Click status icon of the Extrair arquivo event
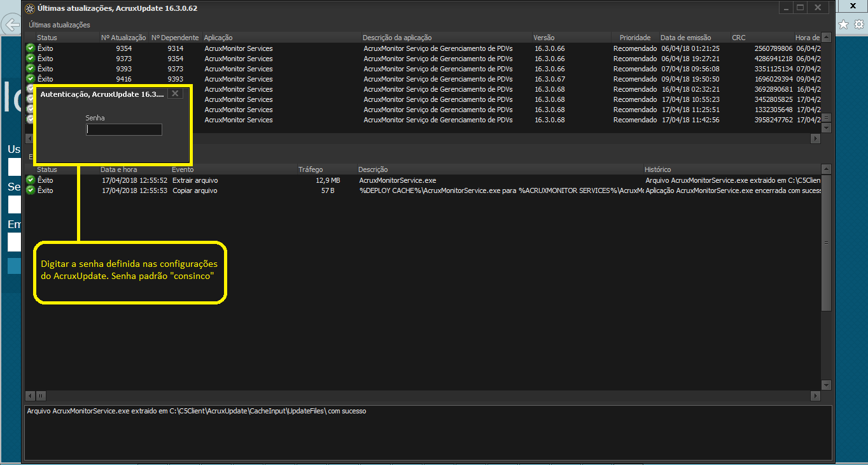Viewport: 868px width, 465px height. [x=30, y=180]
